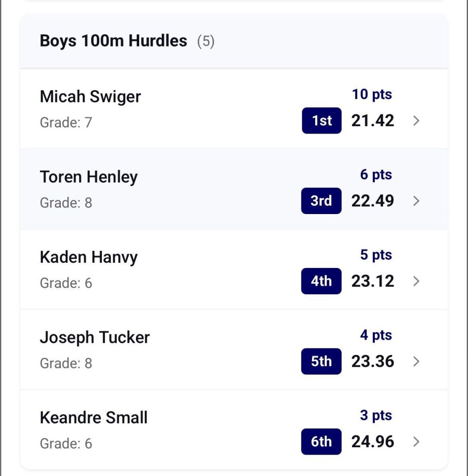The width and height of the screenshot is (468, 476).
Task: Open Keandre Small's chevron arrow
Action: [416, 442]
